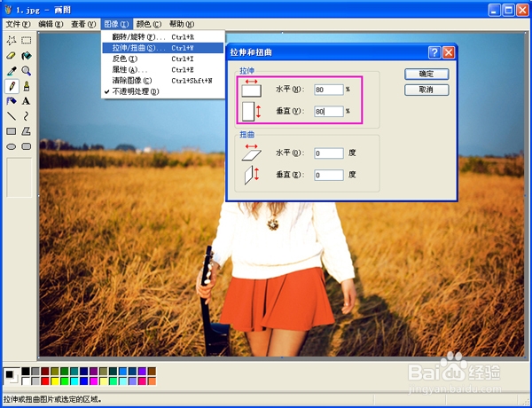
Task: Choose the bright red palette swatch
Action: pyautogui.click(x=45, y=381)
